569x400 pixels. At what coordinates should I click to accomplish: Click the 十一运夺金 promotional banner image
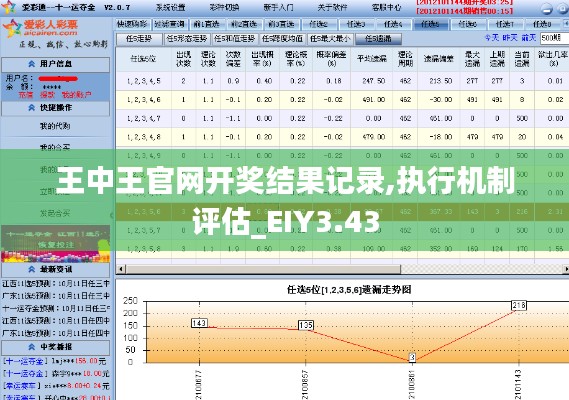(x=56, y=244)
